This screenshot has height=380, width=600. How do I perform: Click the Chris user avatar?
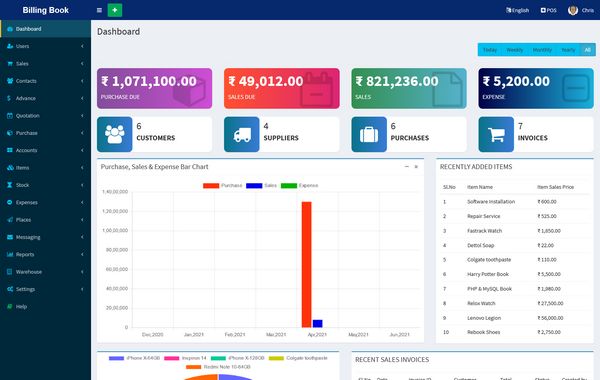(x=573, y=10)
